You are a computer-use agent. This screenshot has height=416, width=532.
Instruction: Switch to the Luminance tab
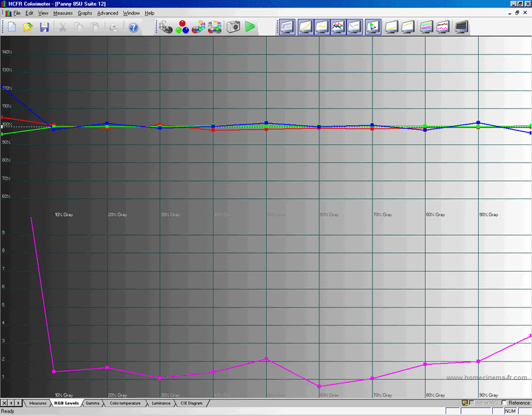(161, 403)
